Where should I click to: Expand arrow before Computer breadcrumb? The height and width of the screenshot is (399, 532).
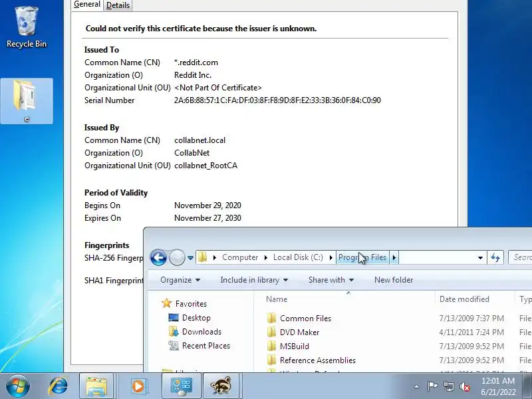point(214,257)
